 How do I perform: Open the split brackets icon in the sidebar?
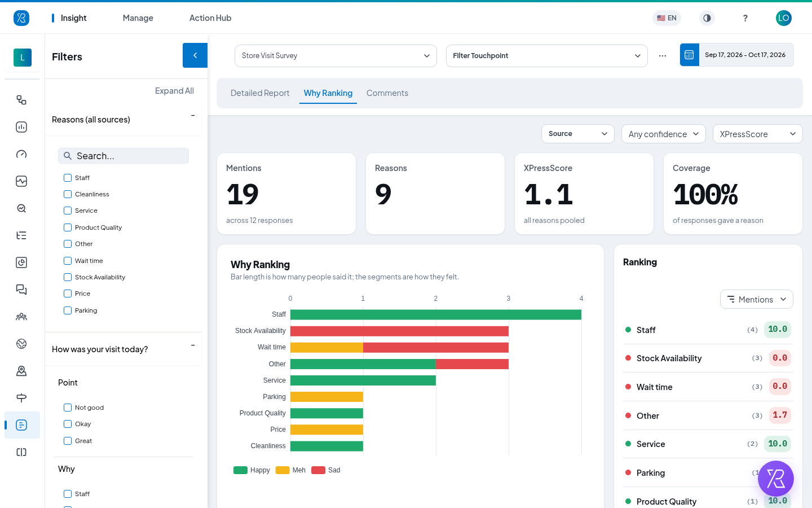pos(21,452)
